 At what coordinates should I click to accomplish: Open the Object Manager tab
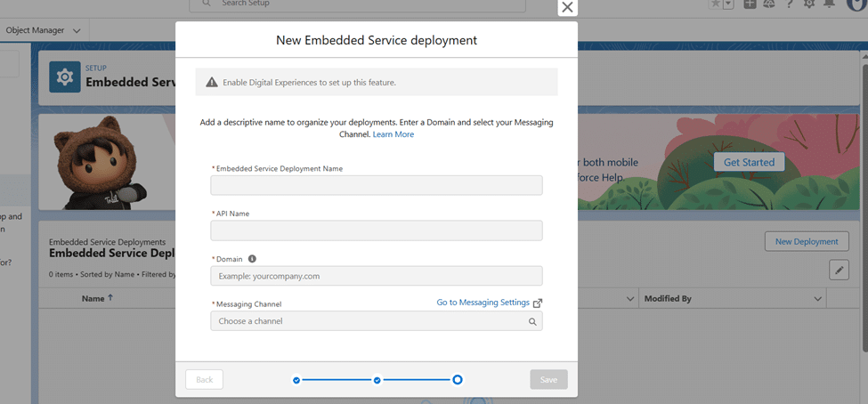(35, 30)
